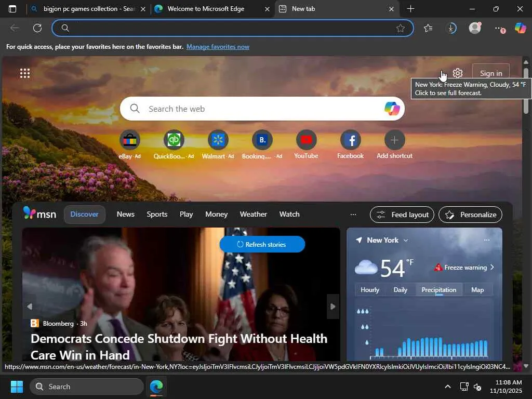Click Personalize button
Viewport: 532px width, 399px height.
tap(470, 215)
